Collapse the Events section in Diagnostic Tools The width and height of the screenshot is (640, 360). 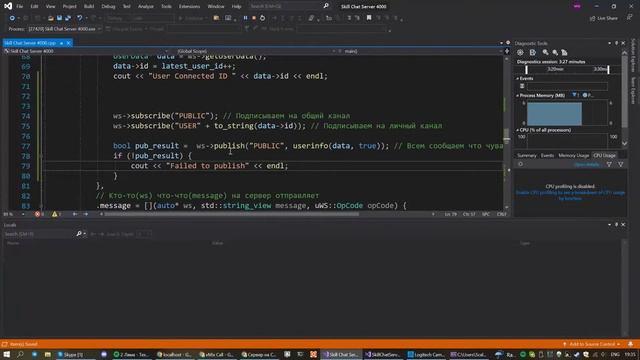click(518, 78)
